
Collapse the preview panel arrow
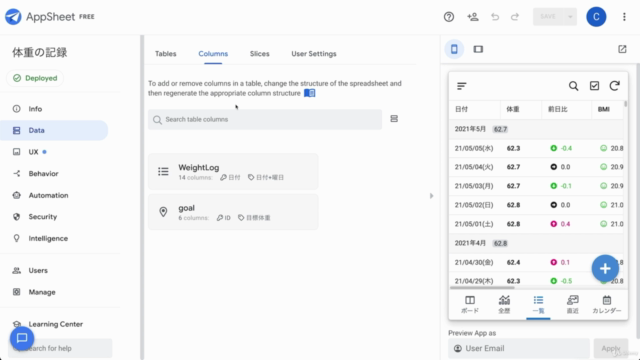(x=431, y=196)
